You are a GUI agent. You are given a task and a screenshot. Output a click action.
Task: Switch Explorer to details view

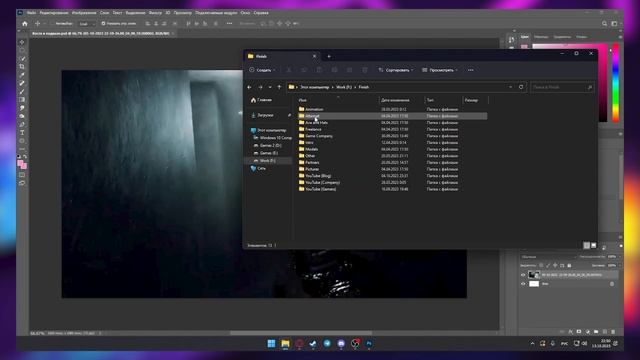[587, 245]
